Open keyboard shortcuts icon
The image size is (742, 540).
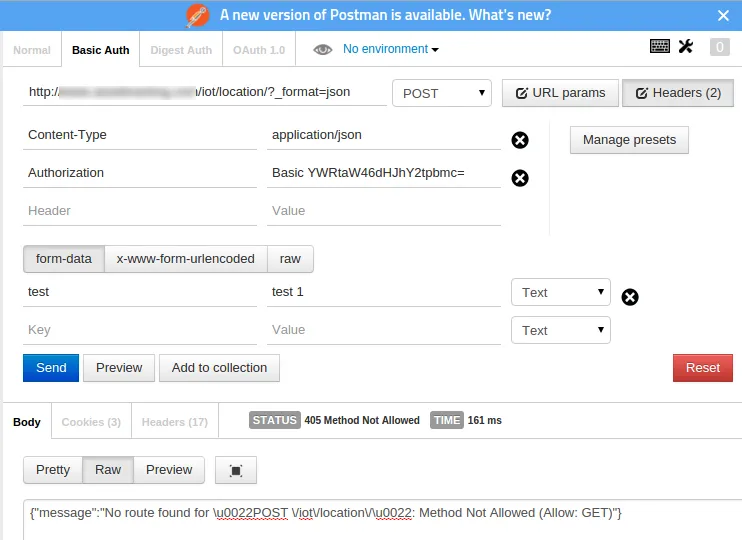(660, 46)
